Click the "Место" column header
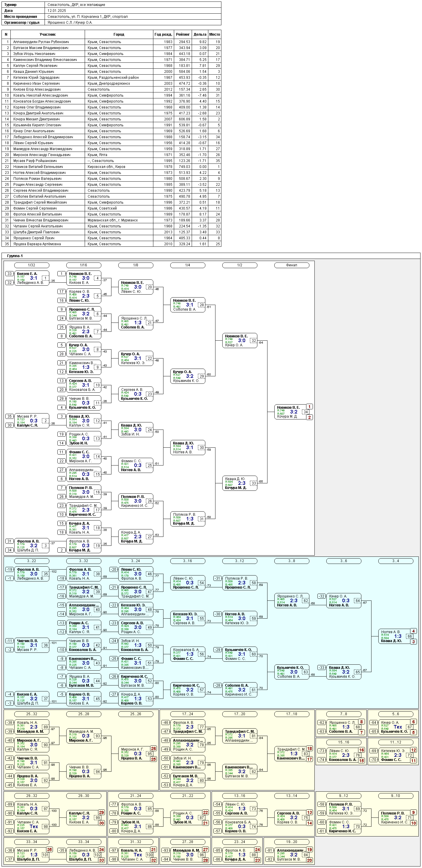 click(x=214, y=34)
